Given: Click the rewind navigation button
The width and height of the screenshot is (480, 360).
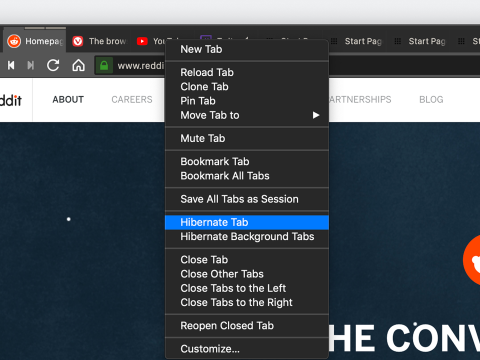Looking at the screenshot, I should tap(11, 65).
